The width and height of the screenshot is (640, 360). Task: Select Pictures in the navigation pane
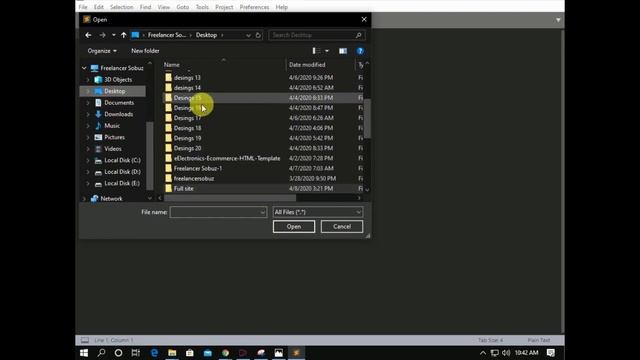(x=114, y=137)
